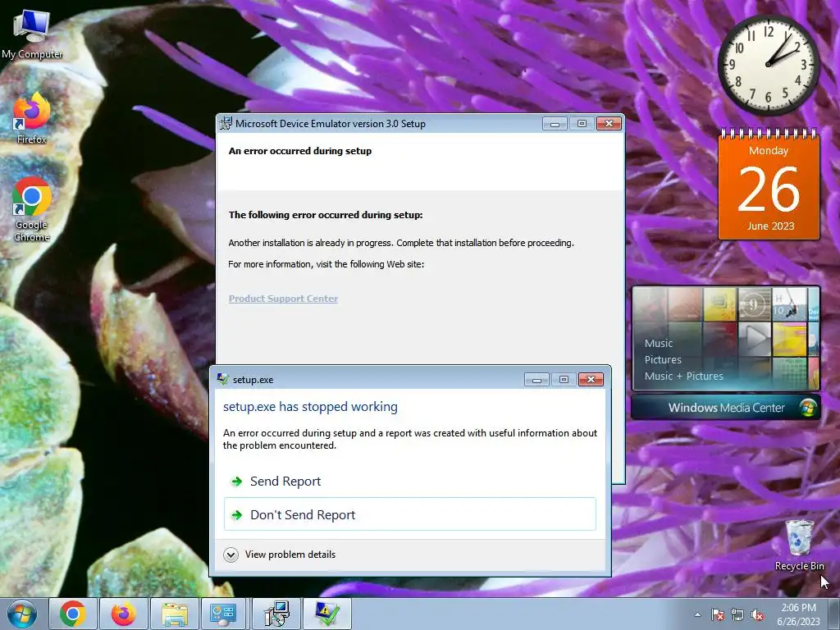Choose Don't Send Report
Viewport: 840px width, 630px height.
(410, 514)
